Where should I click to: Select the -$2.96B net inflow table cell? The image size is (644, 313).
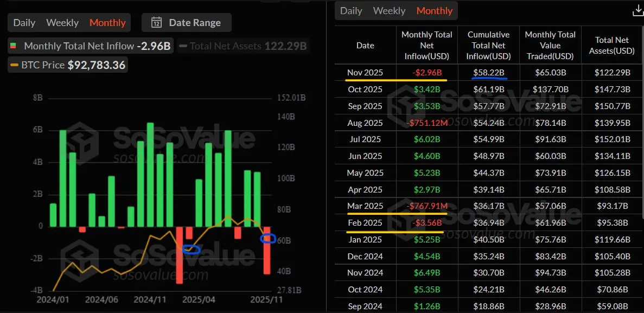click(427, 73)
